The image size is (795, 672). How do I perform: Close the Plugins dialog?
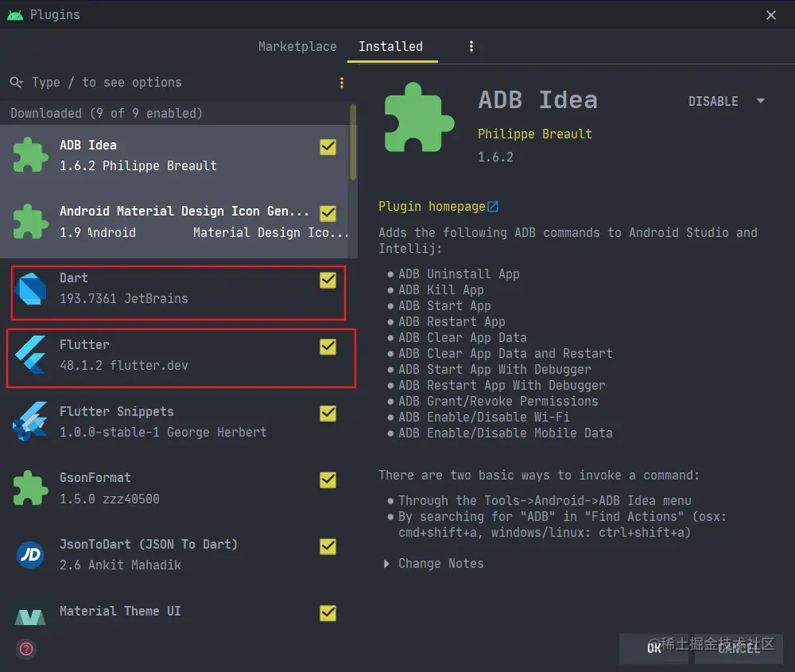[x=771, y=15]
